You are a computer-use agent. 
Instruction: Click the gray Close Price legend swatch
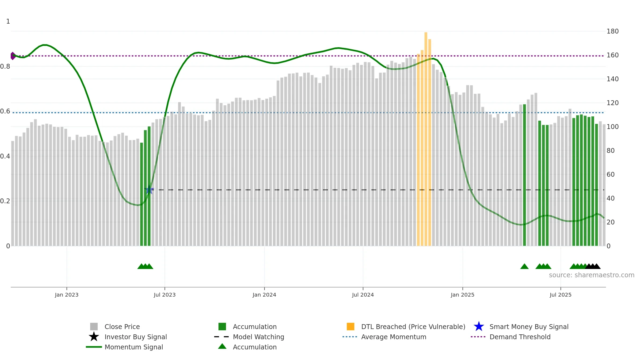(94, 327)
